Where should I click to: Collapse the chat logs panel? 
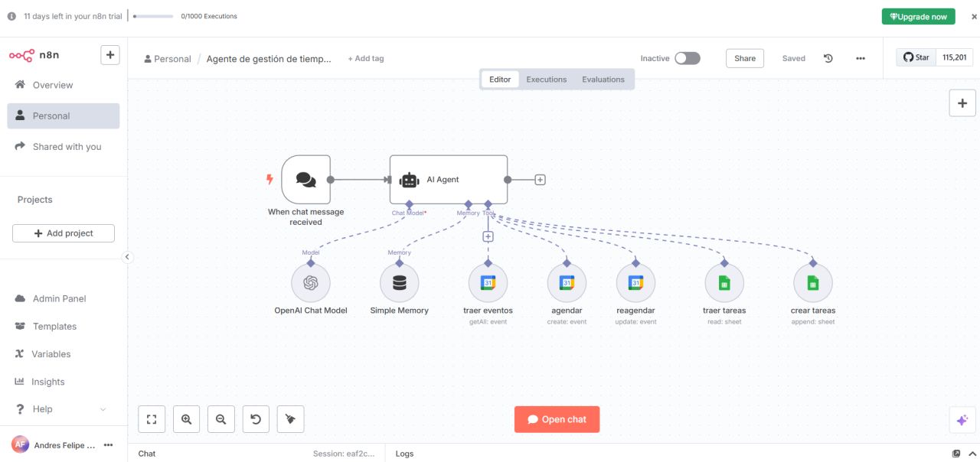(x=971, y=454)
